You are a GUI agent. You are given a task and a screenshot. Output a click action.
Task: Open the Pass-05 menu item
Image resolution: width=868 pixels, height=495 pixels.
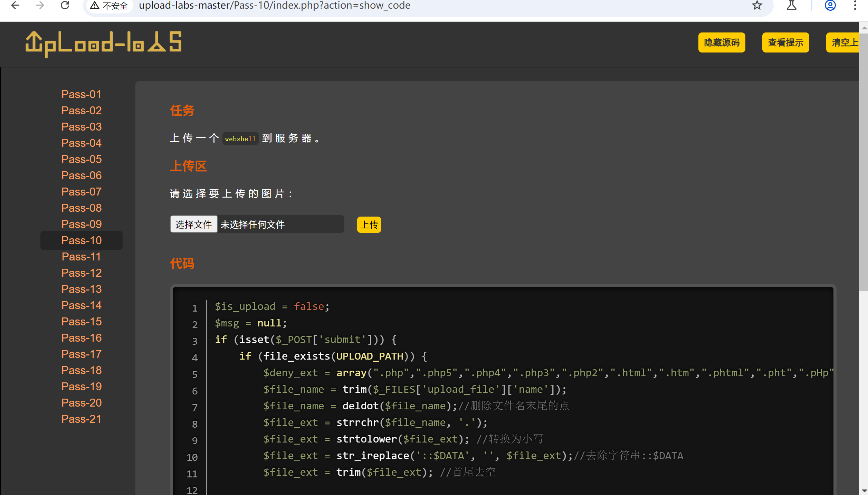click(x=82, y=159)
